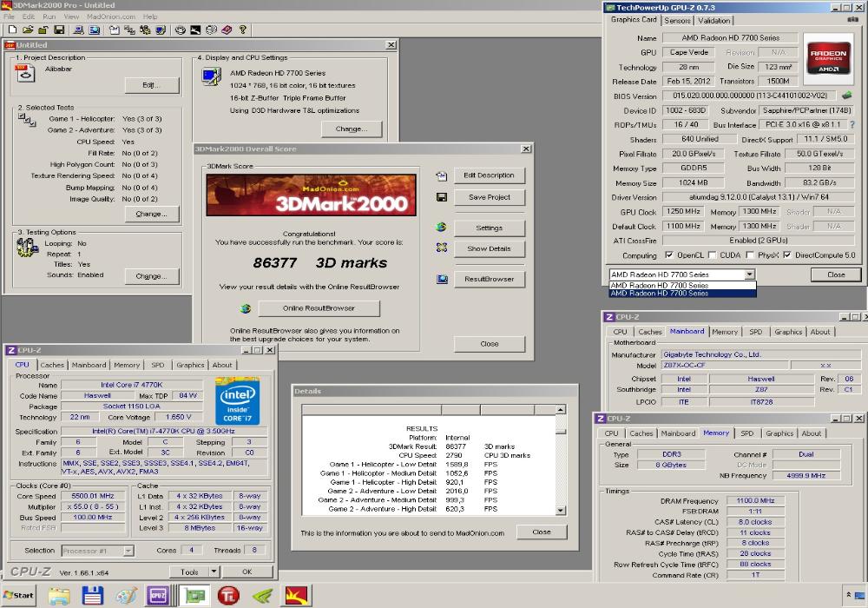
Task: Click Close button in Details window
Action: point(542,532)
